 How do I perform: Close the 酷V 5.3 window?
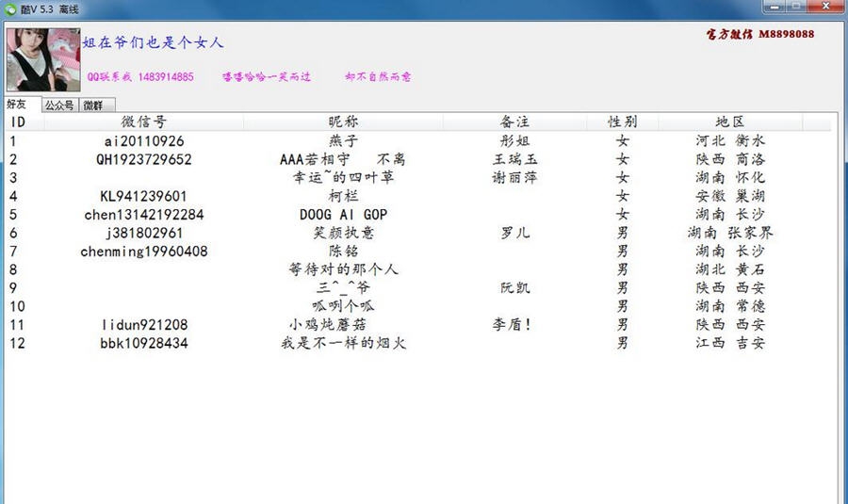click(825, 7)
